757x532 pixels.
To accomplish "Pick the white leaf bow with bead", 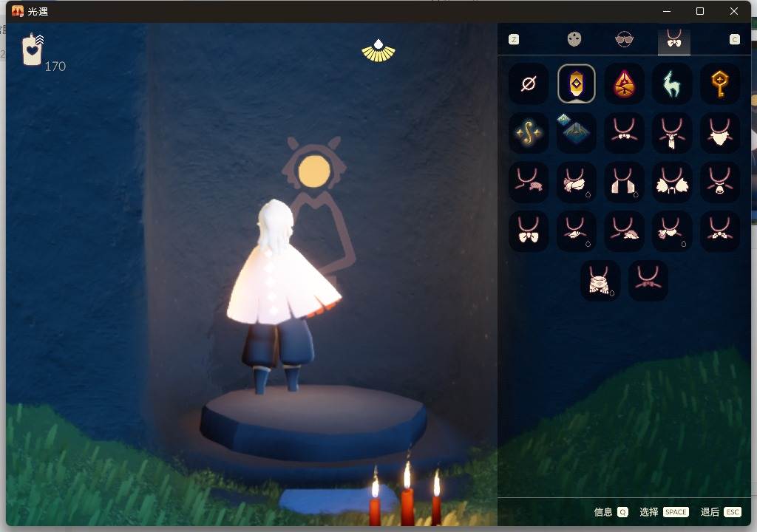I will tap(719, 231).
